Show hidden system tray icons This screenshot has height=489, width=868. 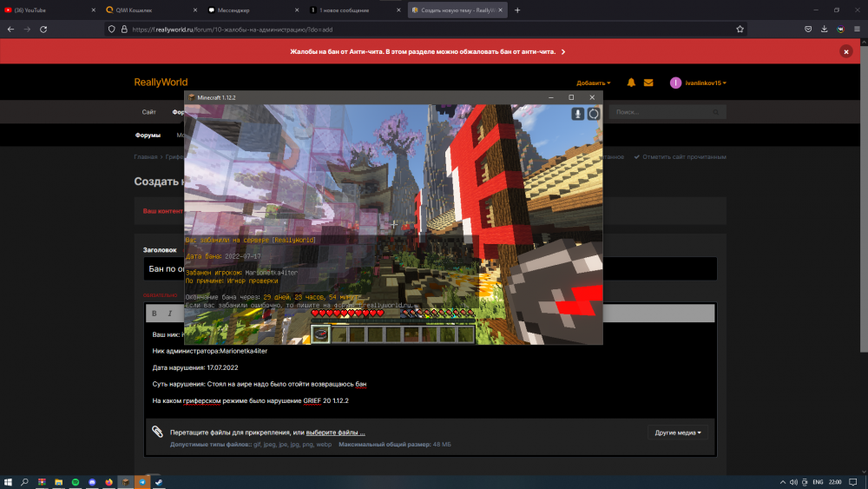(x=782, y=482)
